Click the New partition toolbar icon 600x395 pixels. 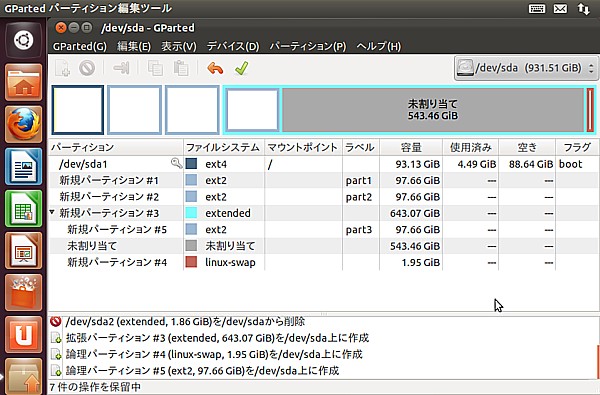(62, 69)
